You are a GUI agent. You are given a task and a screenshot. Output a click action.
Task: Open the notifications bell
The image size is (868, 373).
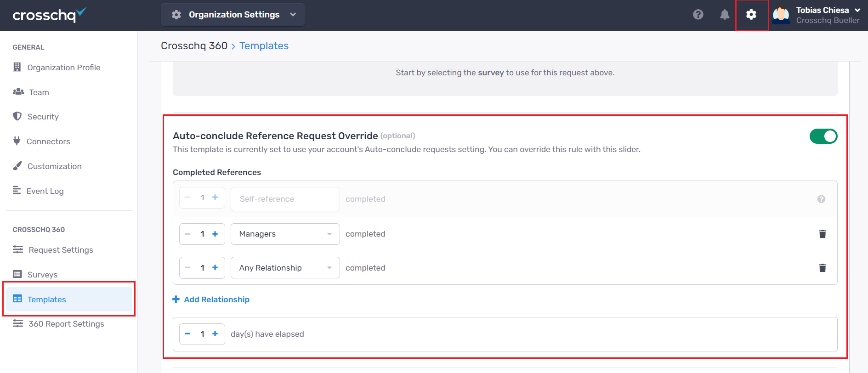[725, 15]
